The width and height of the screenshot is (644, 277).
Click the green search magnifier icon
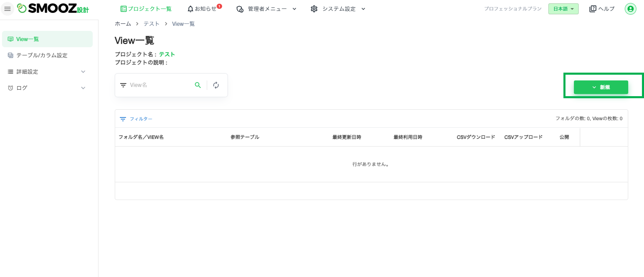[198, 85]
